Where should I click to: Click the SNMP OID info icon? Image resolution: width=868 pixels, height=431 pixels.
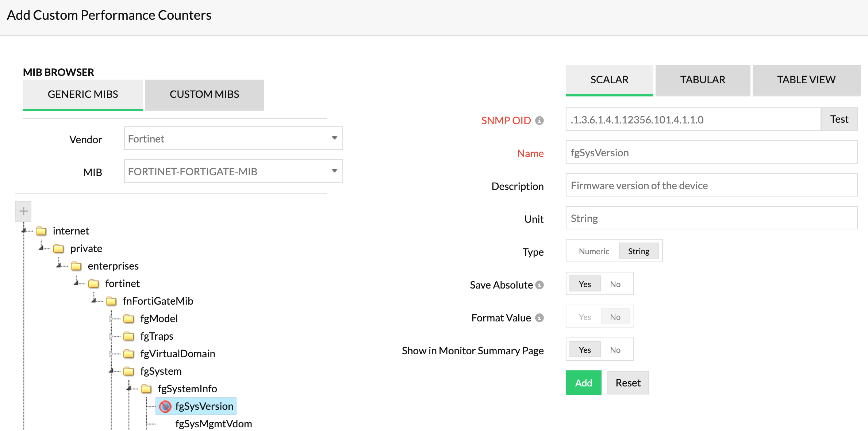click(539, 121)
